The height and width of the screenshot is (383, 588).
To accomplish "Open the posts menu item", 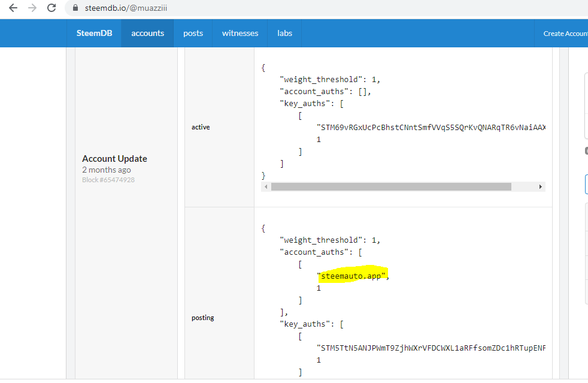I will click(x=193, y=33).
